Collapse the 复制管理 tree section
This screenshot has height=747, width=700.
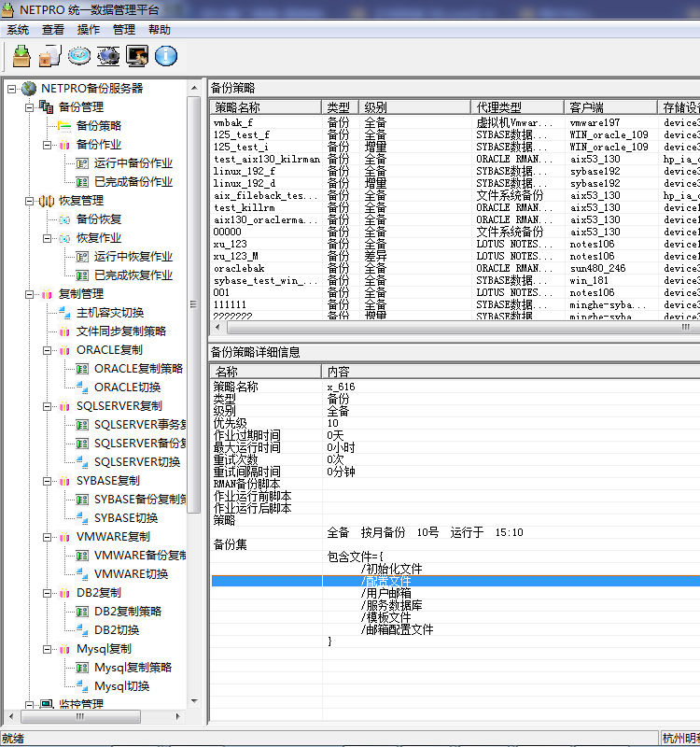point(30,294)
